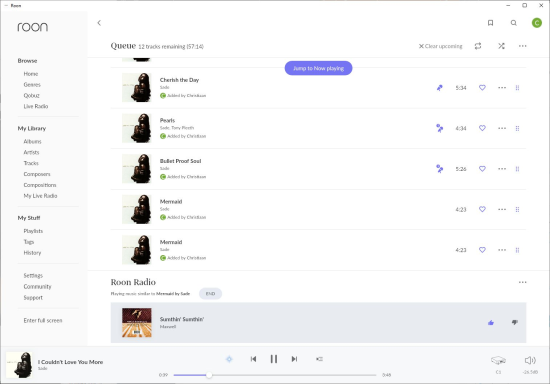The width and height of the screenshot is (550, 384).
Task: Click Bullet Proof Soul track title
Action: point(180,161)
